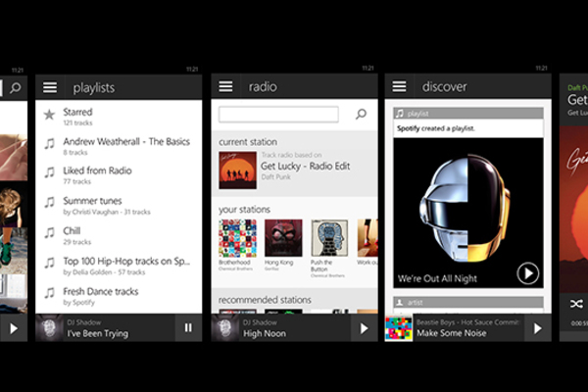Open Get Lucky - Radio Edit current station
The image size is (588, 392).
coord(295,170)
